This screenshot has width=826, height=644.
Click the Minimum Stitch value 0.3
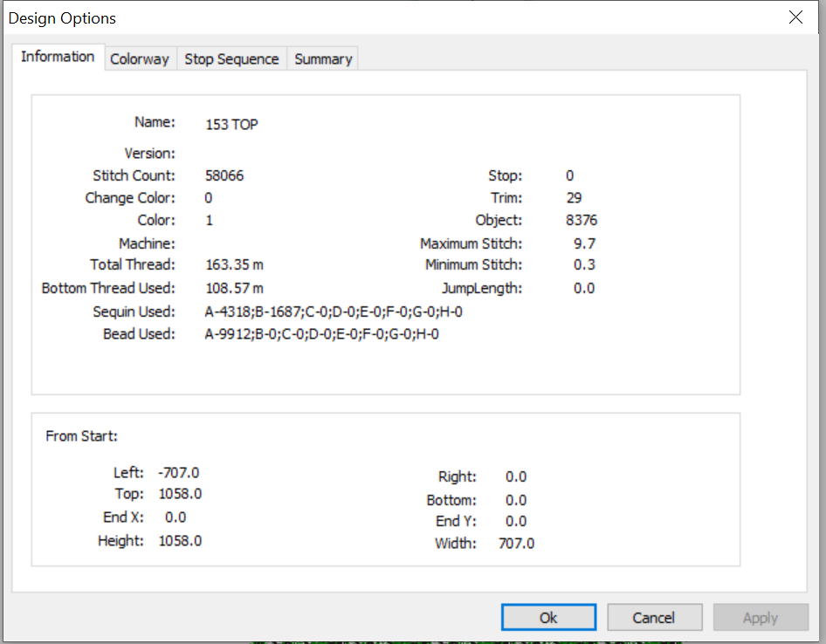(x=584, y=264)
